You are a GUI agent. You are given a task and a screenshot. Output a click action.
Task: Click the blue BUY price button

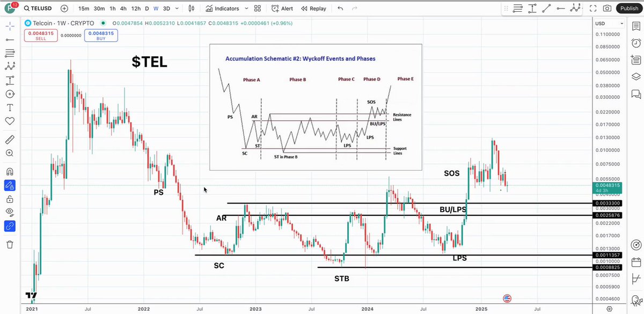(x=100, y=35)
